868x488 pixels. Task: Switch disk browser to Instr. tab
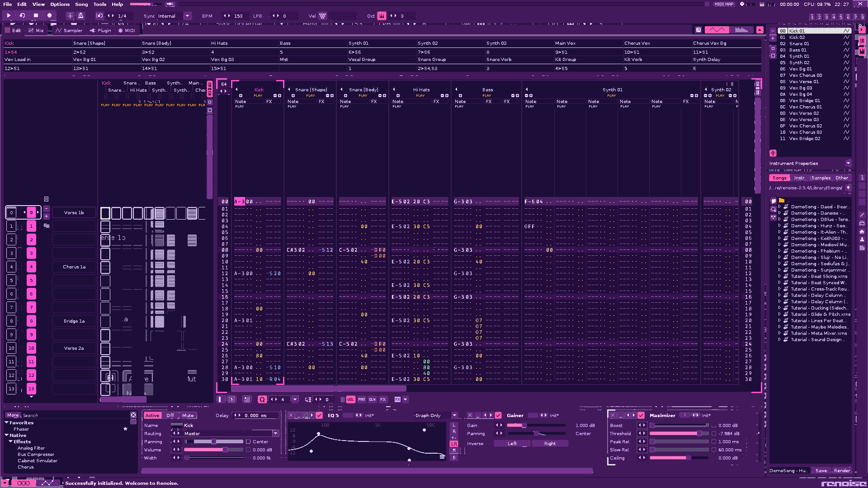799,178
